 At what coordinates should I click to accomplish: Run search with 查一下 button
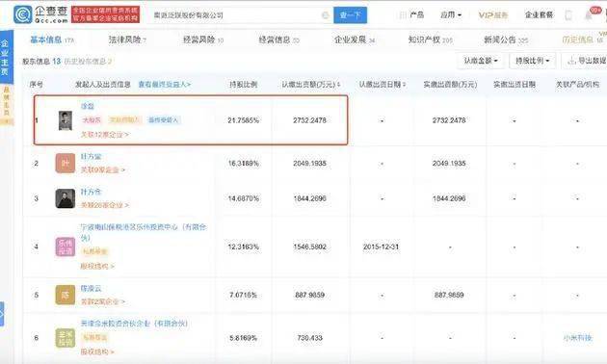coord(350,15)
